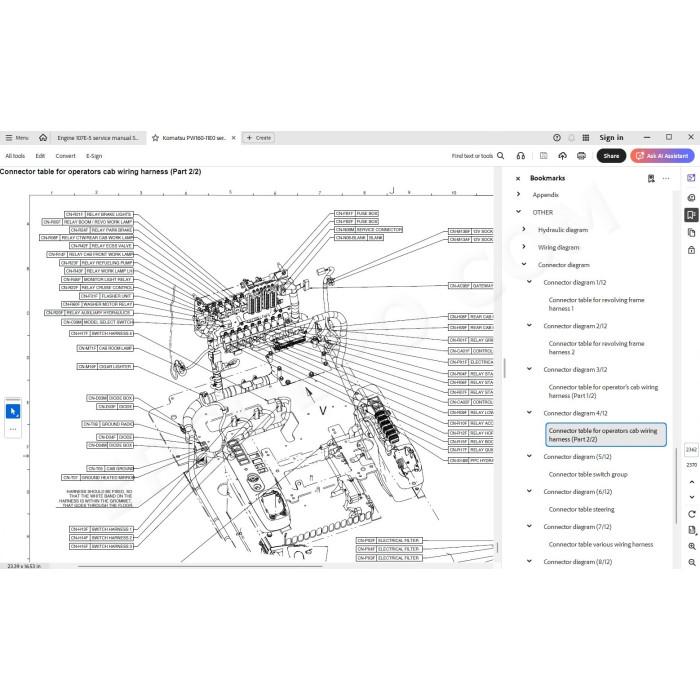Collapse Connector diagram 3/12 bookmark

(529, 369)
